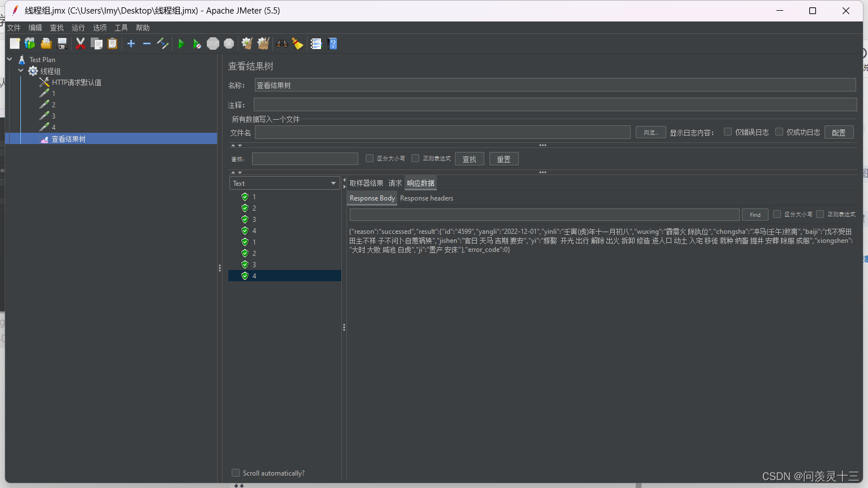This screenshot has height=488, width=868.
Task: Expand all nodes with the plus icon
Action: (131, 43)
